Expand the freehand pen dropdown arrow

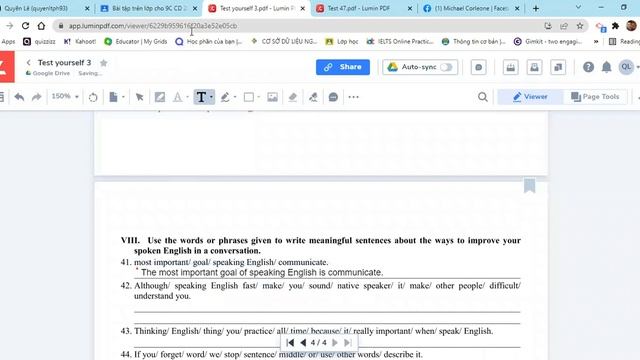[235, 97]
